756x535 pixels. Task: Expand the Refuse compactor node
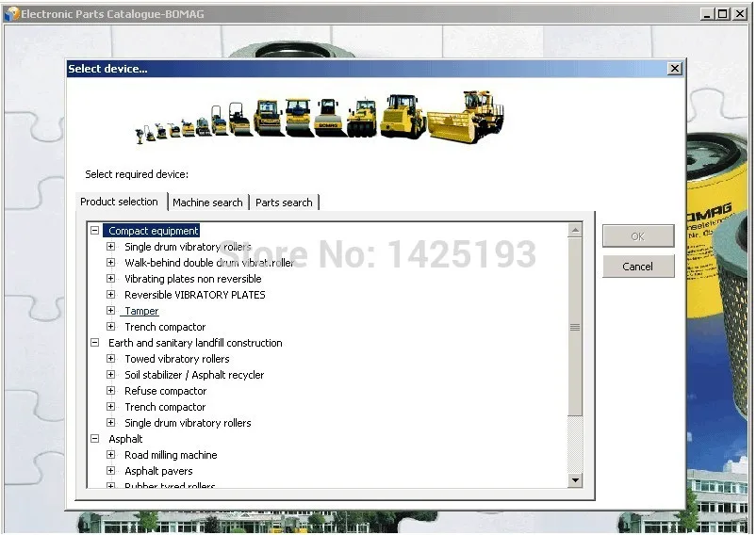coord(111,391)
